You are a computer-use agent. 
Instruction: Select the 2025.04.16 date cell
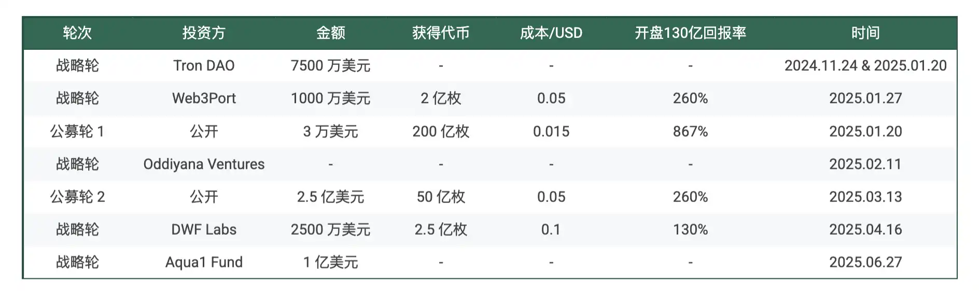tap(865, 230)
